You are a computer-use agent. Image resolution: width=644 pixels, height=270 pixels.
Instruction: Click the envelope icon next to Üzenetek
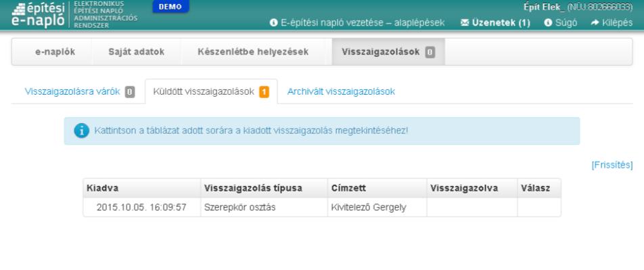pyautogui.click(x=465, y=23)
